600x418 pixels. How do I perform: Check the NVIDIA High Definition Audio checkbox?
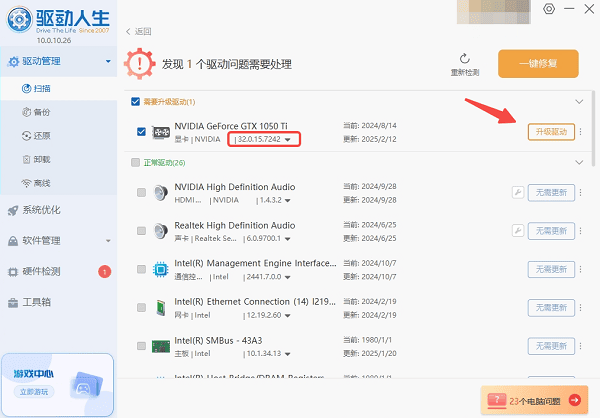tap(141, 192)
